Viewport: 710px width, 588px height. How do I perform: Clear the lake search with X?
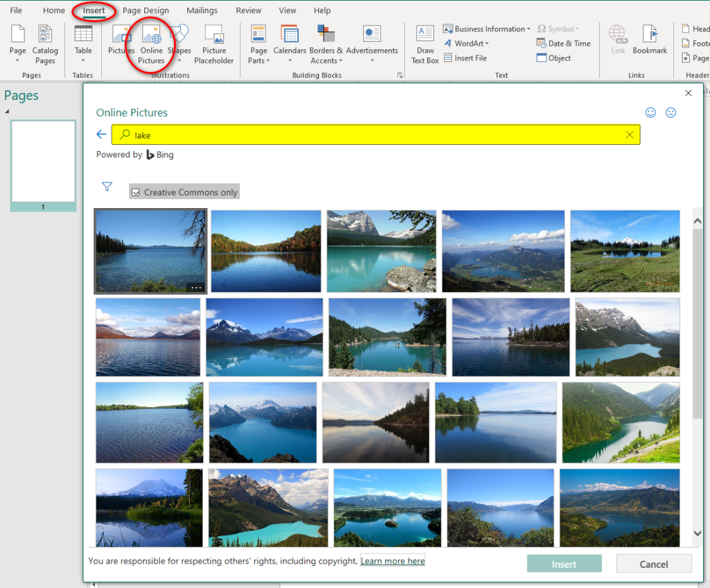[630, 135]
